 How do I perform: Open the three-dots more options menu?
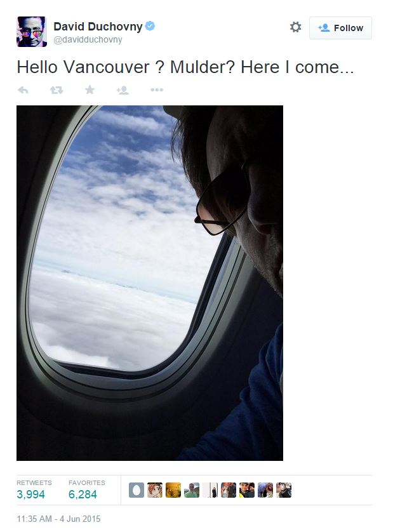click(x=157, y=90)
